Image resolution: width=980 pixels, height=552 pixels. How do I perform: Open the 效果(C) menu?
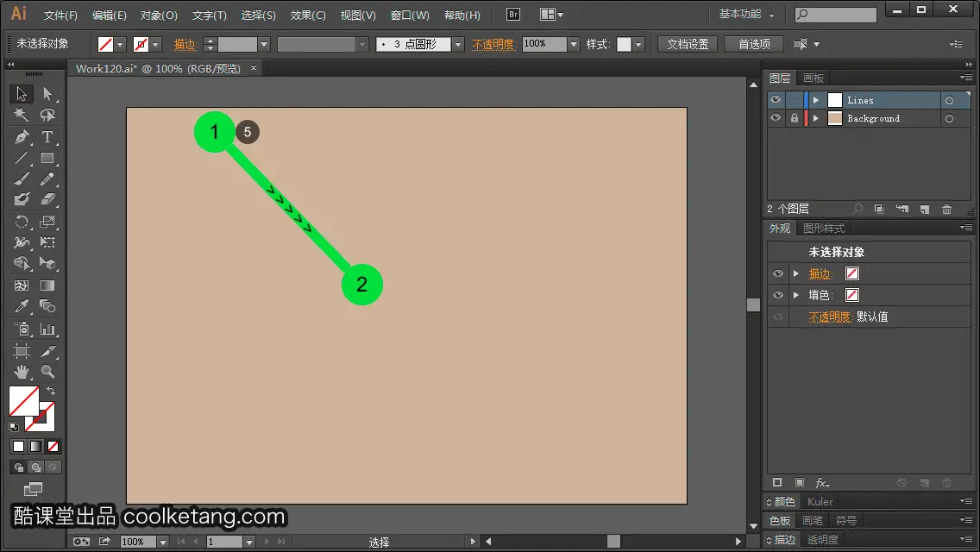(308, 15)
